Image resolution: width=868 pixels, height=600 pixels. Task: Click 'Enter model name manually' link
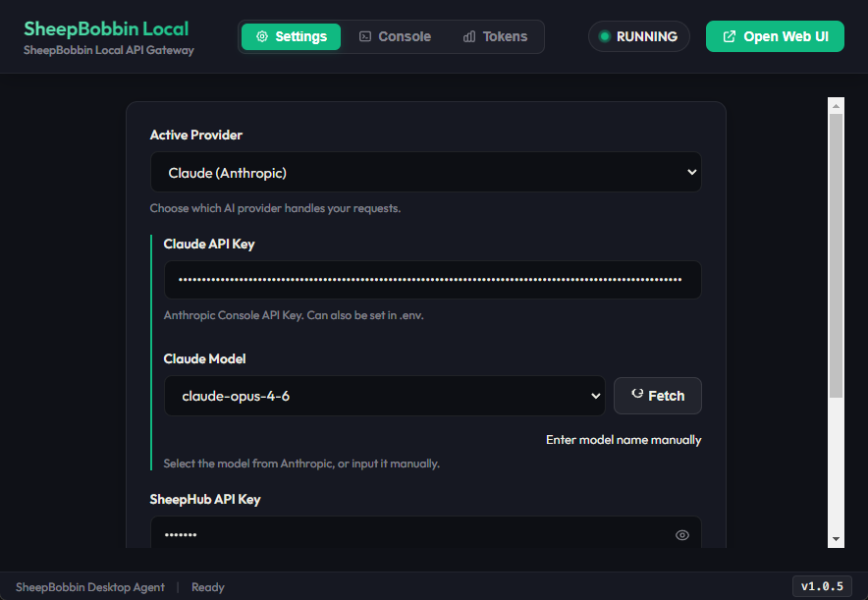coord(624,440)
